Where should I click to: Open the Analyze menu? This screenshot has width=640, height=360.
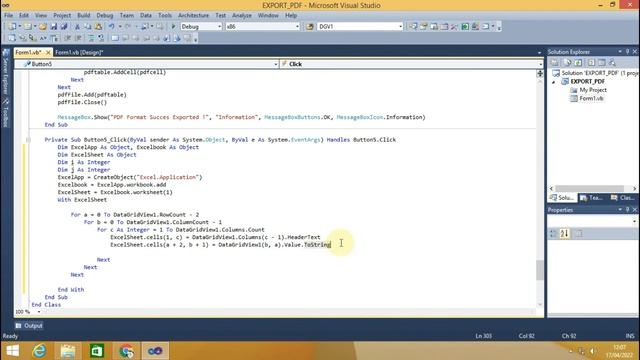click(242, 16)
